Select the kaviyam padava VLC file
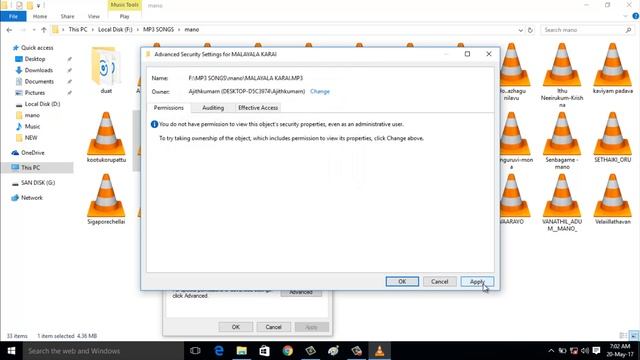Screen dimensions: 640x360 coord(613,69)
